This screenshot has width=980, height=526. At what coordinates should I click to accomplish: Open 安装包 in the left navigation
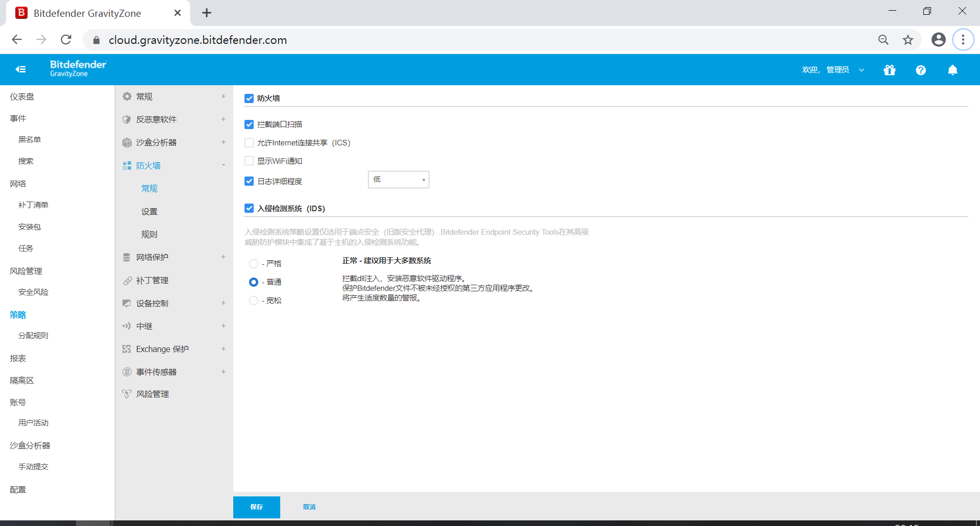30,227
